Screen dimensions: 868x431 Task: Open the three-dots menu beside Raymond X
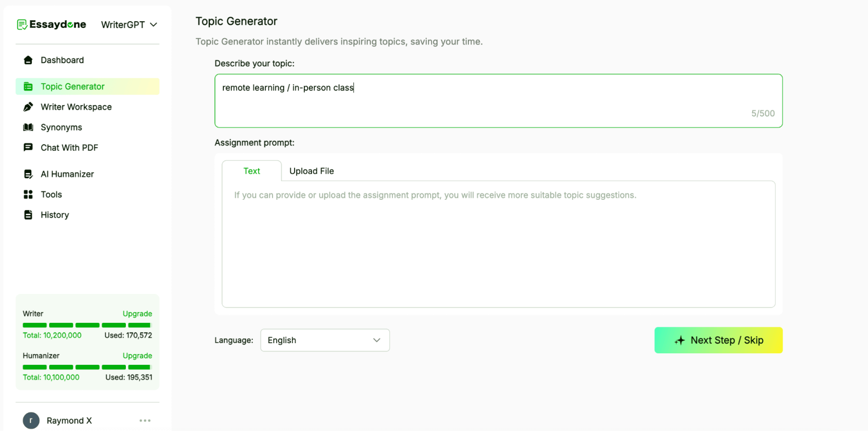(145, 420)
